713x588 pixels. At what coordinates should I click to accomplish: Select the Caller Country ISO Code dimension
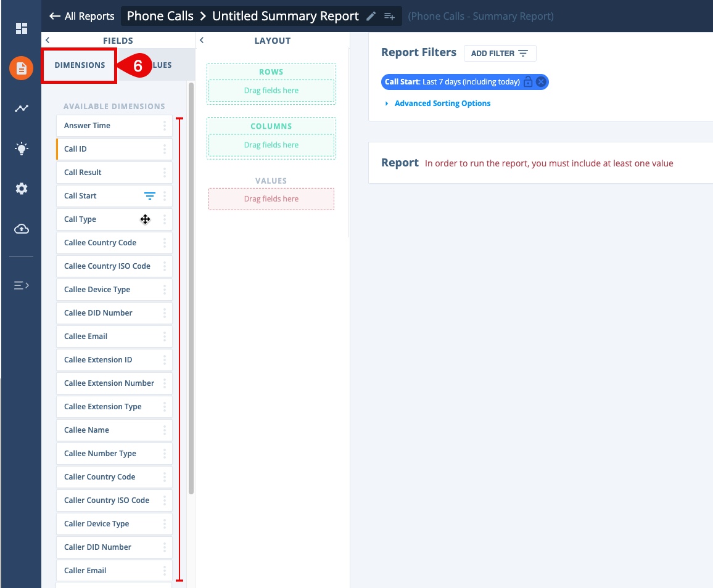point(114,500)
